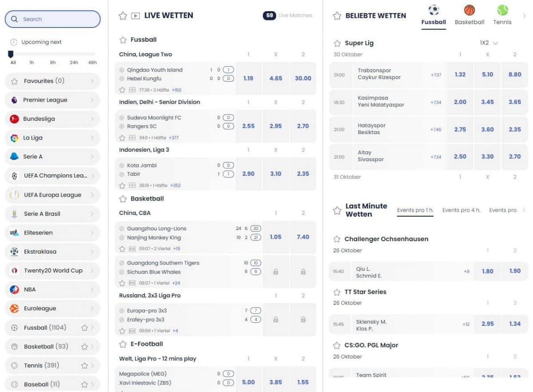The width and height of the screenshot is (533, 392).
Task: Click the Euroleague basketball icon
Action: pyautogui.click(x=14, y=309)
